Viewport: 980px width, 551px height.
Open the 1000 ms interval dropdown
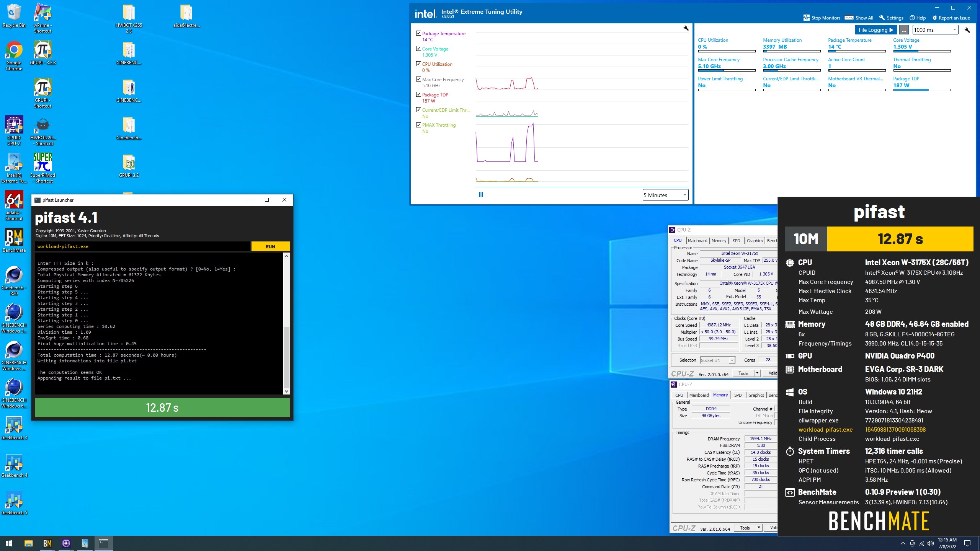pyautogui.click(x=935, y=30)
